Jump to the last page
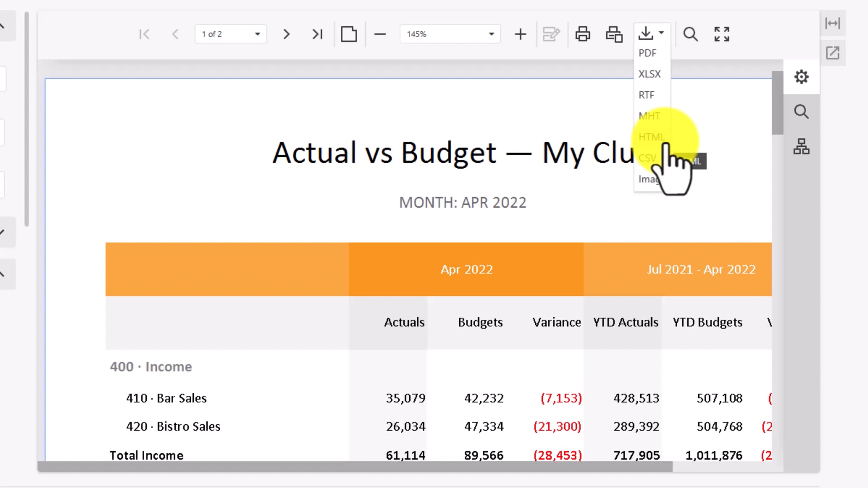Screen dimensions: 868x488 (x=317, y=34)
